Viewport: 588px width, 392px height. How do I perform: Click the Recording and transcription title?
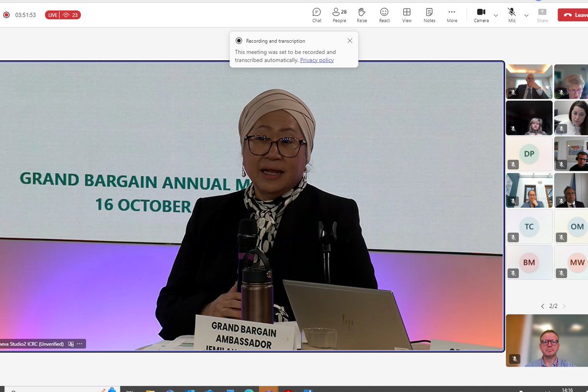point(275,41)
